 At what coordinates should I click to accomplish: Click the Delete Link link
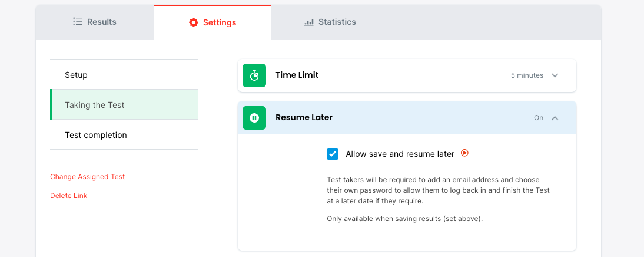click(x=69, y=196)
